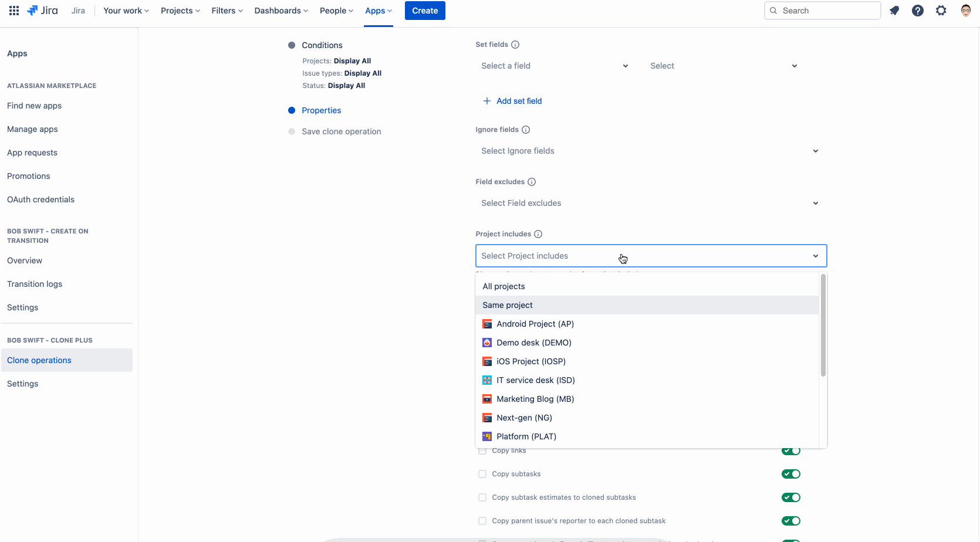
Task: Click the Search input field
Action: tap(823, 11)
